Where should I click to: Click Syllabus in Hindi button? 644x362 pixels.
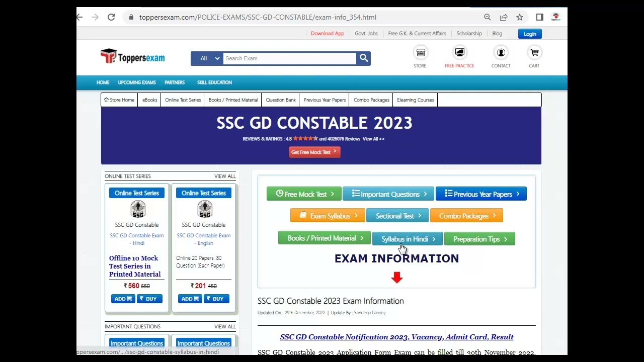click(408, 239)
